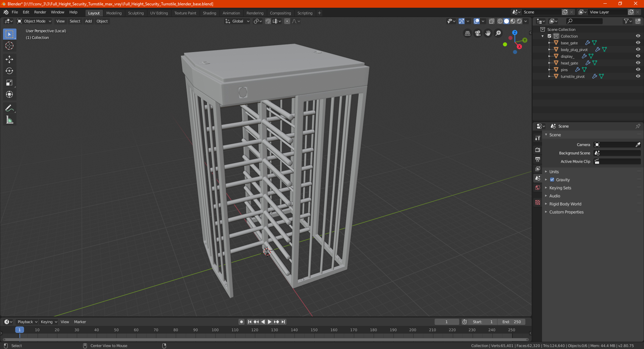This screenshot has height=349, width=644.
Task: Open the viewport Add menu
Action: coord(88,21)
